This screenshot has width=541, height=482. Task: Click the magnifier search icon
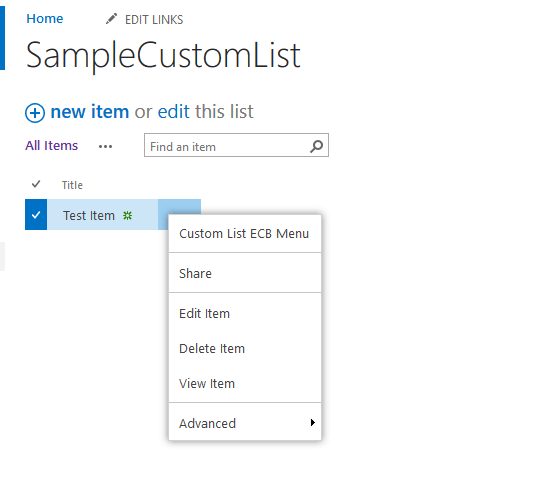pyautogui.click(x=316, y=146)
